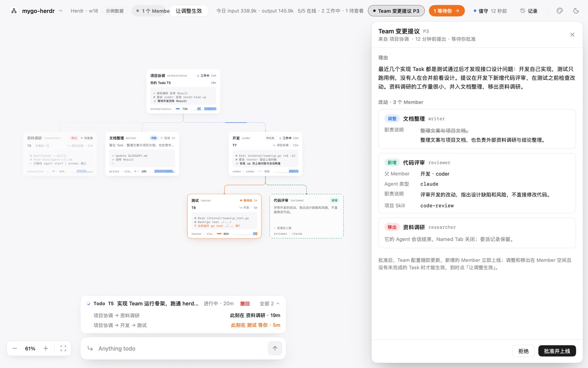This screenshot has width=588, height=368.
Task: Toggle dark mode moon icon
Action: (x=576, y=11)
